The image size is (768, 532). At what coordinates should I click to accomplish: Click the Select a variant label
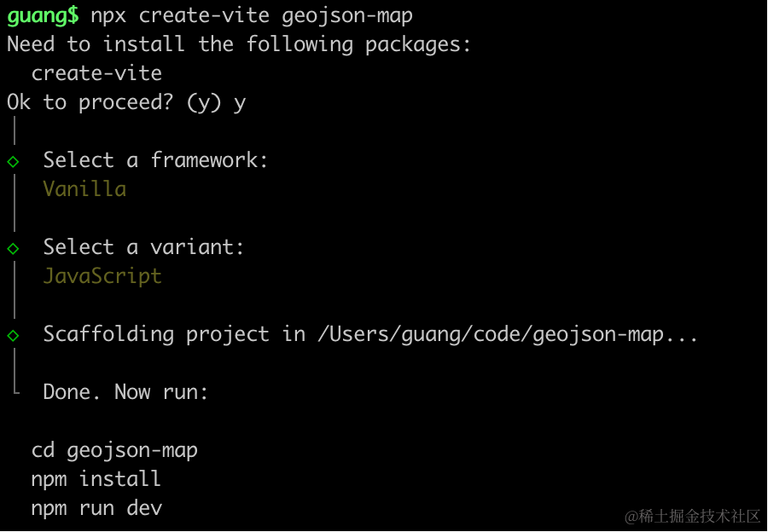pyautogui.click(x=143, y=247)
